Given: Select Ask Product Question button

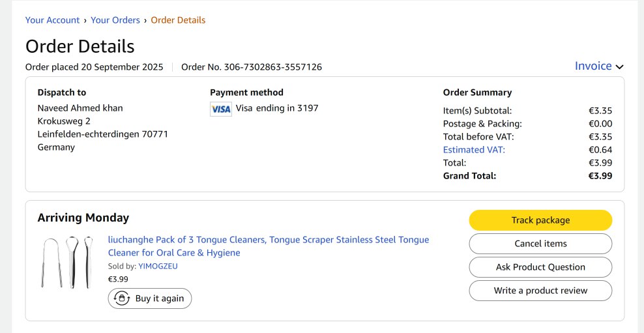Looking at the screenshot, I should [x=540, y=267].
